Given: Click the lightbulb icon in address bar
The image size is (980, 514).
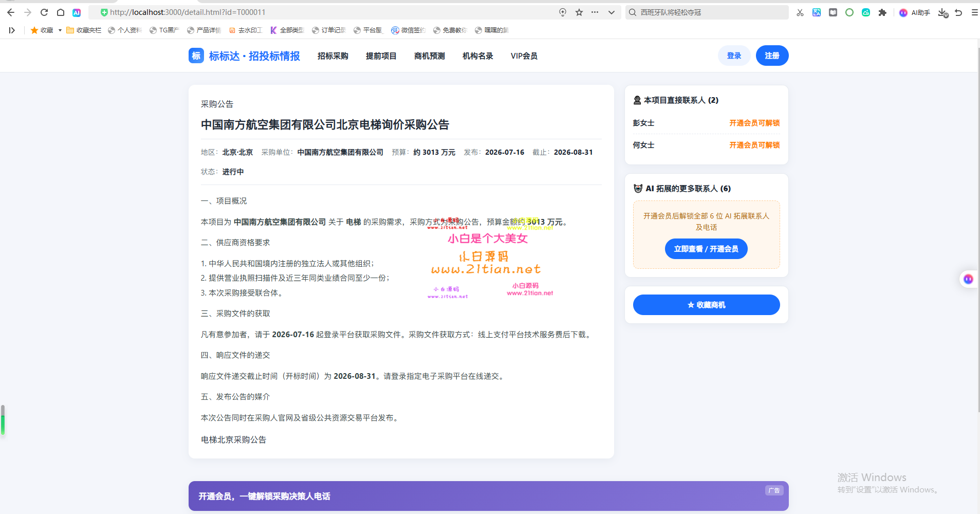Looking at the screenshot, I should click(563, 12).
